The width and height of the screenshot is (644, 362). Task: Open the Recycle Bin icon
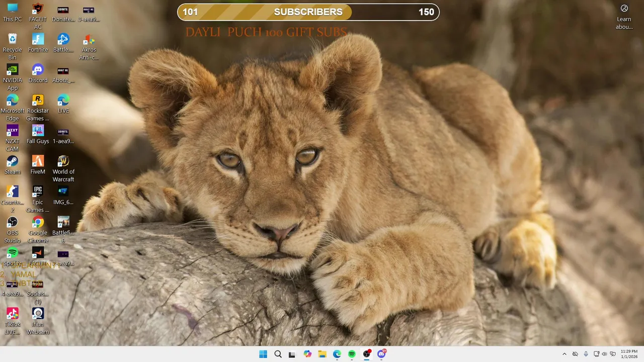tap(12, 47)
